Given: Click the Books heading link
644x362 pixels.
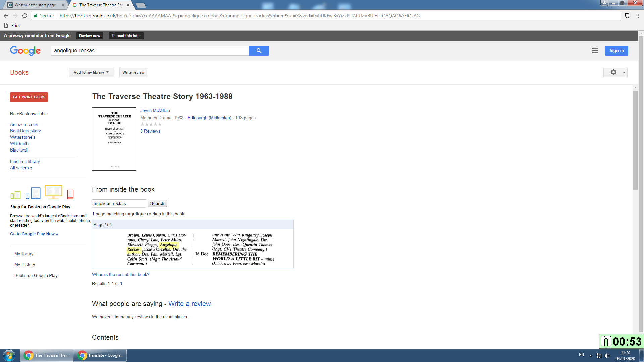Looking at the screenshot, I should coord(19,72).
